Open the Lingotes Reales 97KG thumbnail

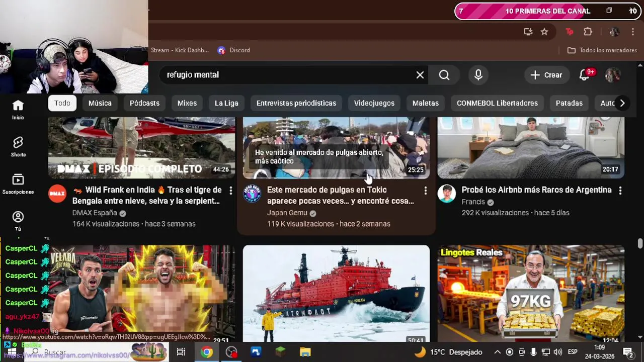point(531,294)
